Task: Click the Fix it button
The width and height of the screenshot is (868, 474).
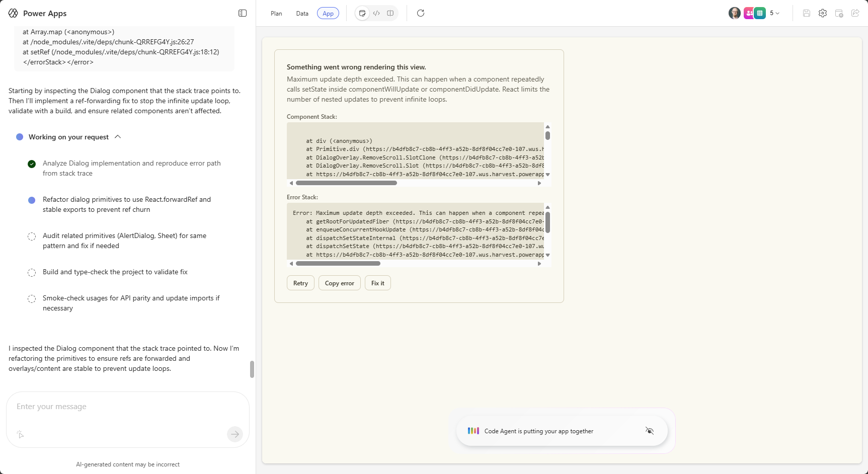Action: pos(377,283)
